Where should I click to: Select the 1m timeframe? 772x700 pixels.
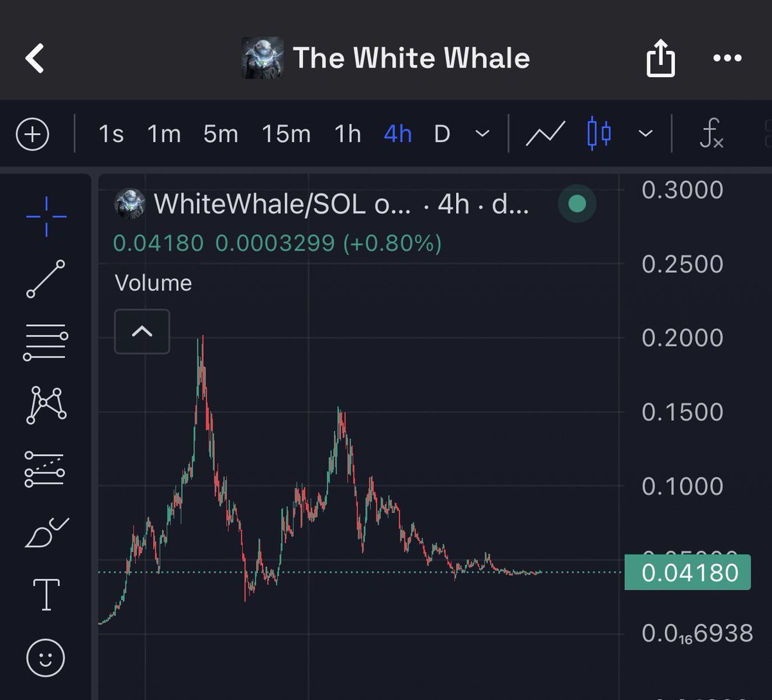click(x=164, y=134)
